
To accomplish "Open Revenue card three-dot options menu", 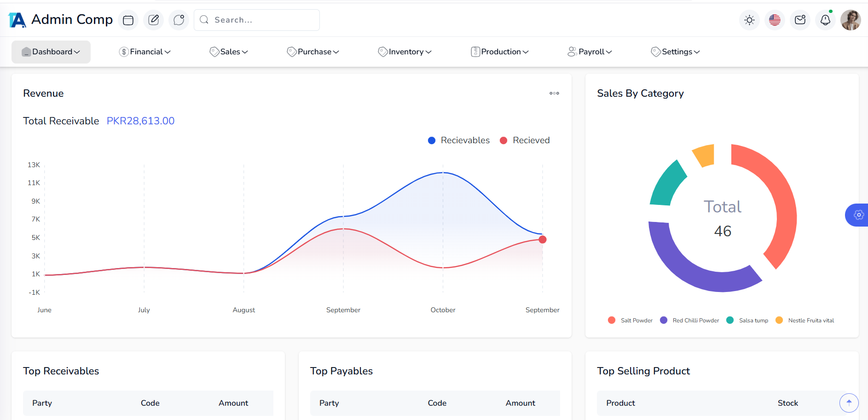I will (x=554, y=93).
